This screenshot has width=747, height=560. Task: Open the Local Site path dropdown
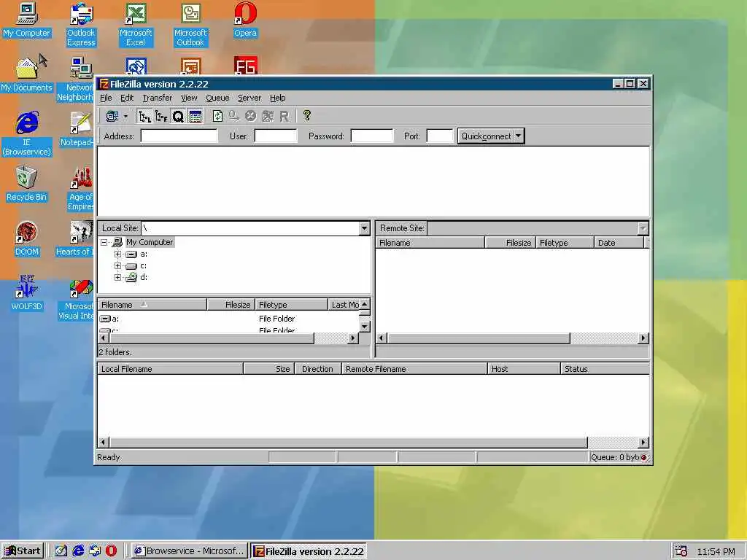tap(365, 228)
